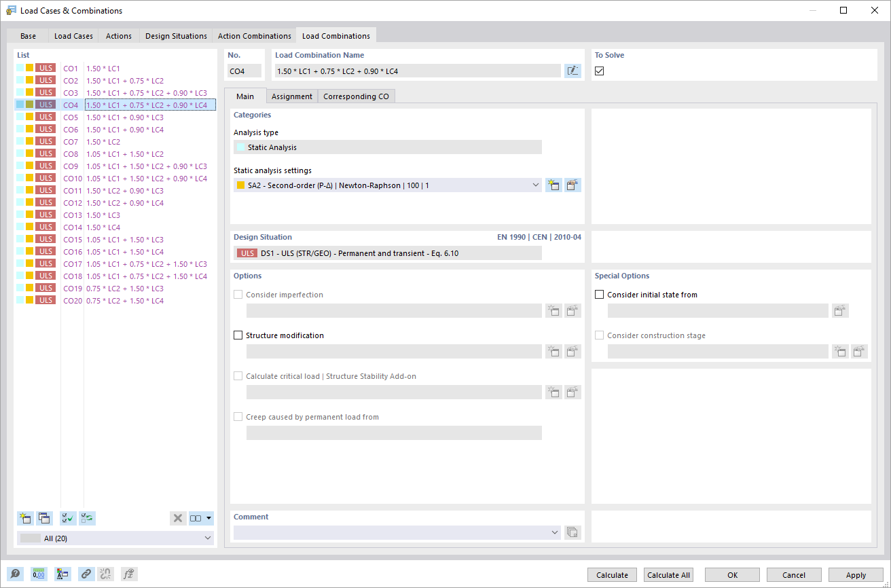Screen dimensions: 891x588
Task: Apply the current changes
Action: (856, 574)
